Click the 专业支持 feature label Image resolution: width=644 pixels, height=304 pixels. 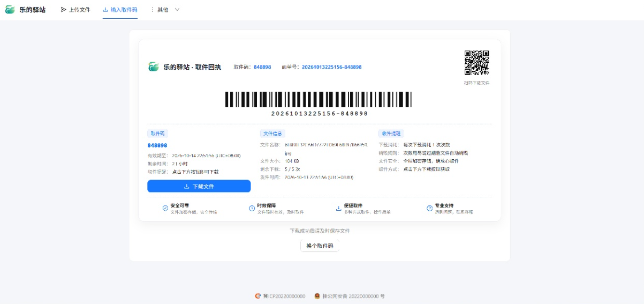[x=444, y=205]
